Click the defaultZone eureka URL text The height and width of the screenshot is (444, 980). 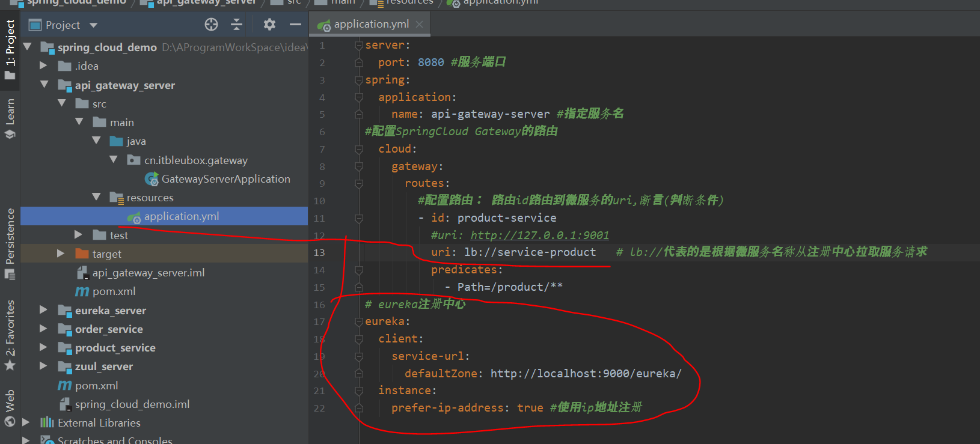pyautogui.click(x=586, y=374)
